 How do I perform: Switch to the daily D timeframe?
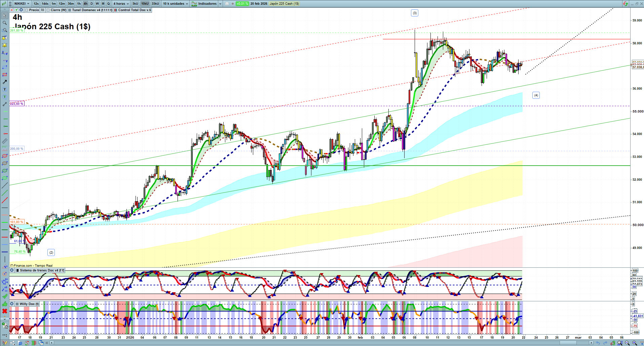click(x=91, y=4)
